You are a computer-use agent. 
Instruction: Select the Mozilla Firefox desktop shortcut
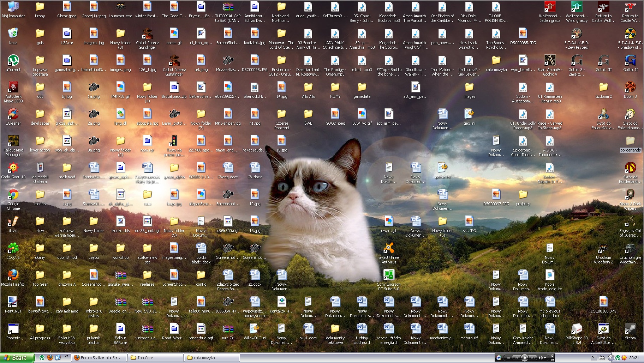click(13, 278)
